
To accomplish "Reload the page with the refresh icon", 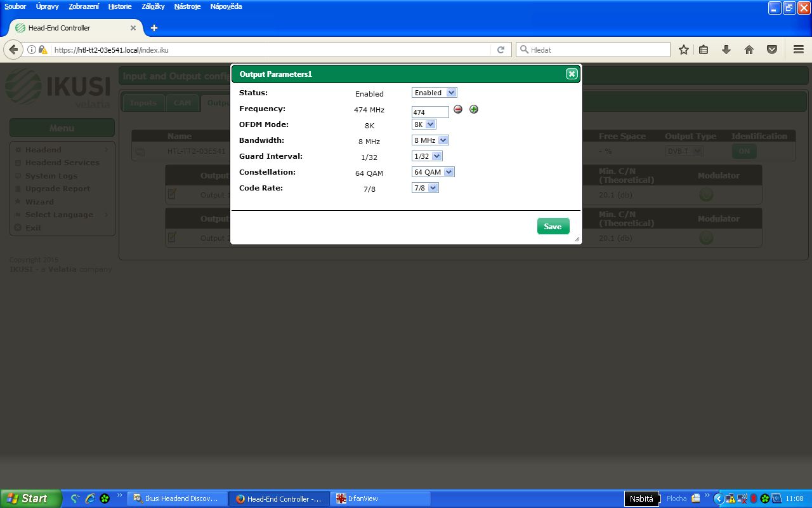I will (501, 50).
